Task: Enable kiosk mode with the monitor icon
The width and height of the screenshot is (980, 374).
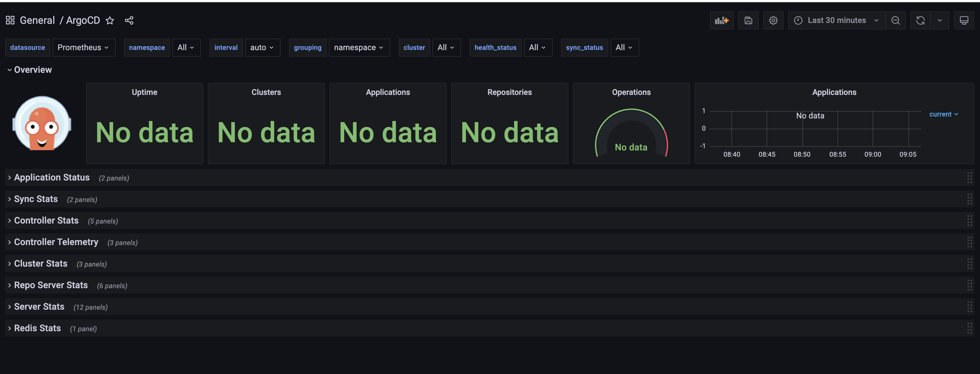Action: (964, 20)
